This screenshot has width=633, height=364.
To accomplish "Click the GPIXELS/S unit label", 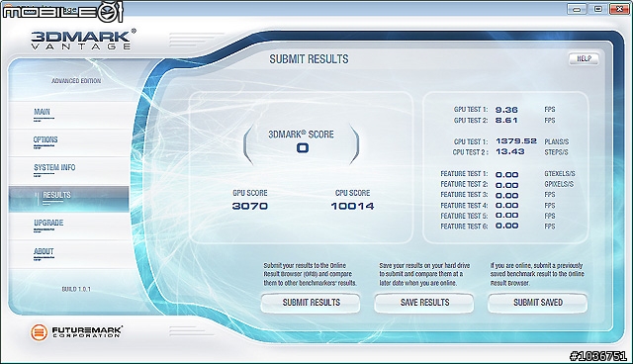I will (x=559, y=184).
